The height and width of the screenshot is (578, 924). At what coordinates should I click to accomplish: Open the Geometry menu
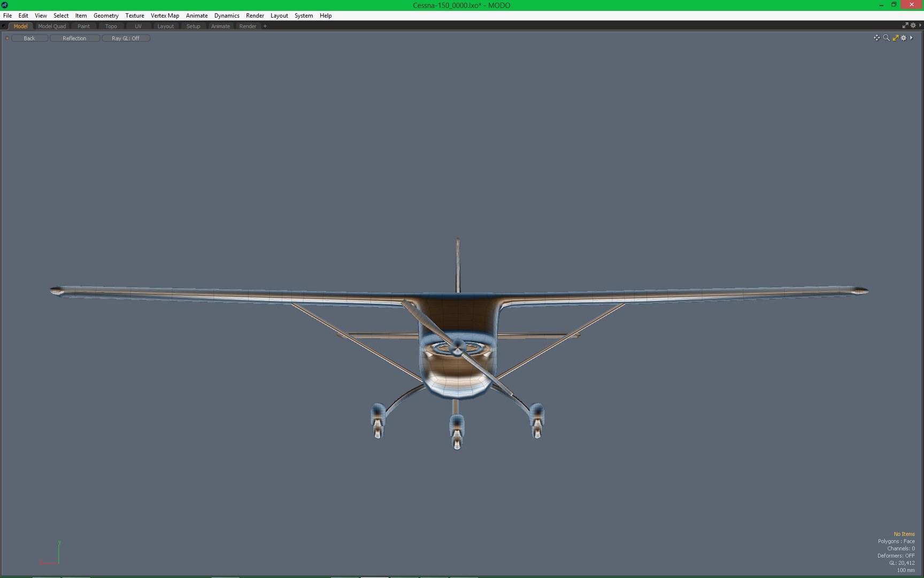[x=106, y=16]
